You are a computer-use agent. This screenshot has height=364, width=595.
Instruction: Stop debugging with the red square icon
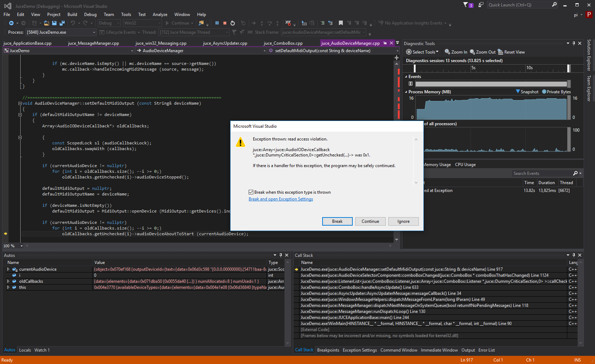click(225, 23)
